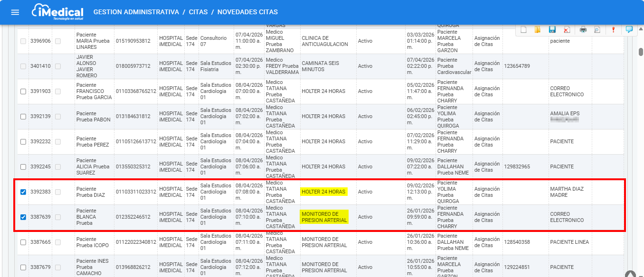The width and height of the screenshot is (644, 277).
Task: Click the highlighted MONITOREO DE PRESION ARTERIAL cell
Action: click(324, 217)
